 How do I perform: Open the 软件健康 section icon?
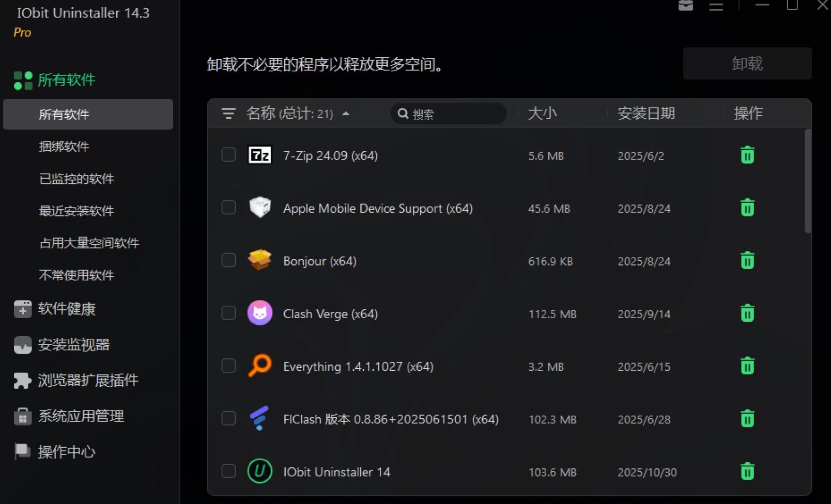pyautogui.click(x=23, y=309)
